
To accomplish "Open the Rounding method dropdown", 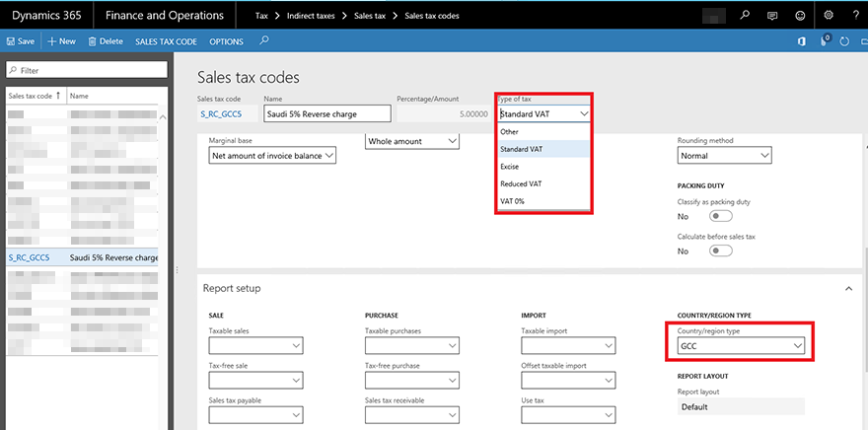I will click(725, 156).
